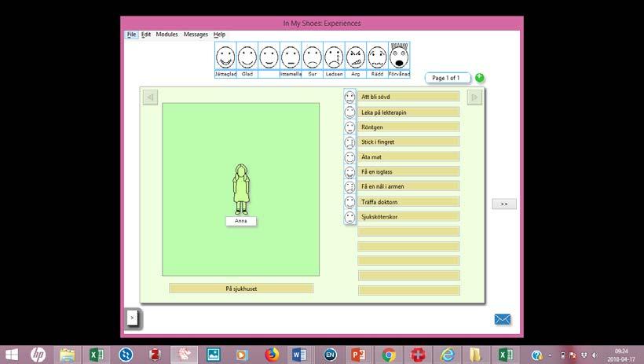This screenshot has width=644, height=364.
Task: Open Word from the taskbar
Action: click(x=299, y=355)
